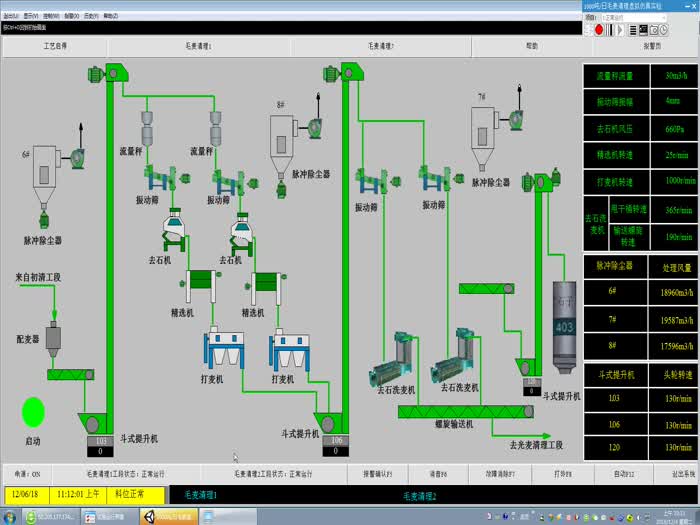Click the red record button in simulation toolbar
The height and width of the screenshot is (525, 700).
tap(599, 30)
